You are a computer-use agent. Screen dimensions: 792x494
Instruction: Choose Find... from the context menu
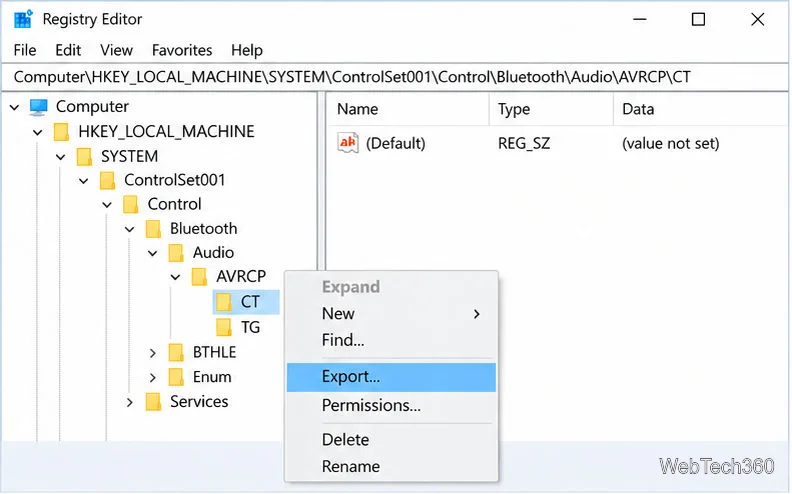pos(391,340)
